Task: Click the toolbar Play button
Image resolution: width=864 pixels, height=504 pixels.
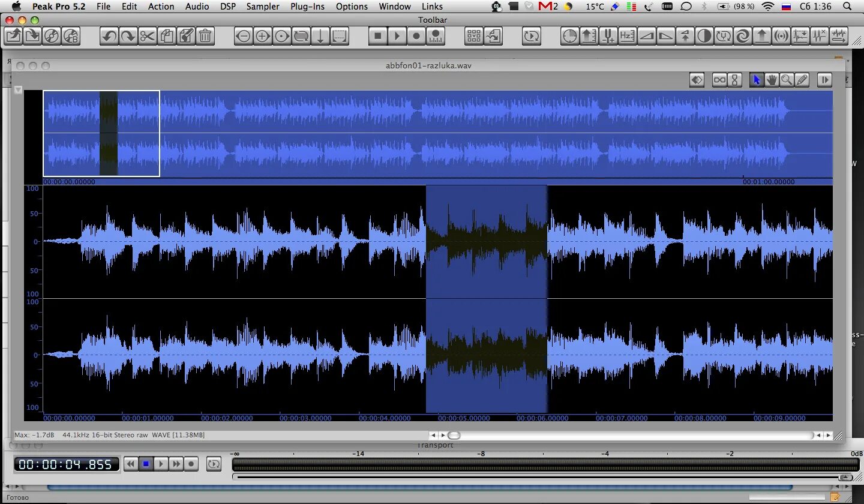Action: [x=397, y=36]
